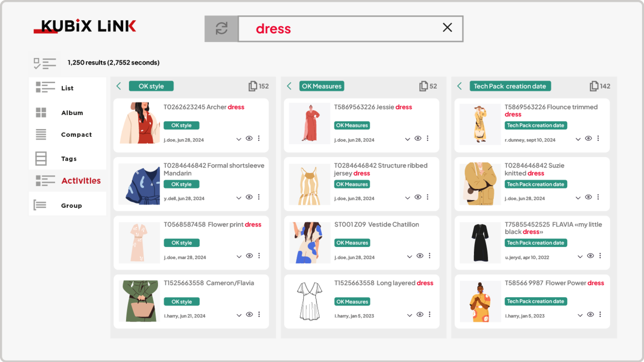Image resolution: width=644 pixels, height=362 pixels.
Task: Expand the Flower print dress card chevron
Action: (x=239, y=257)
